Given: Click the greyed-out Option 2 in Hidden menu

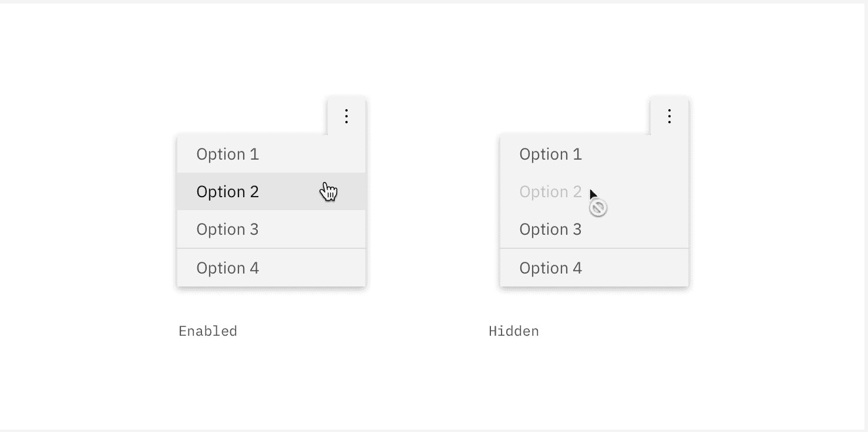Looking at the screenshot, I should click(550, 192).
